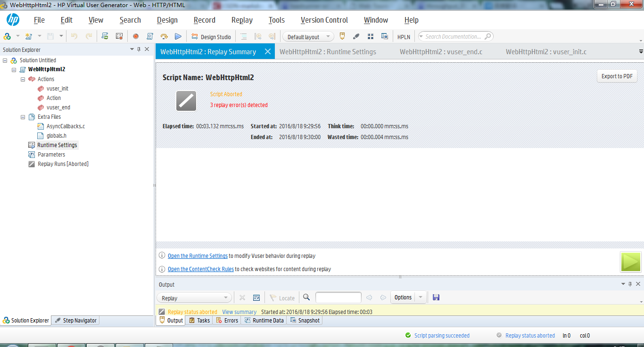Click Export to PDF button
Screen dimensions: 644x347
pyautogui.click(x=617, y=76)
